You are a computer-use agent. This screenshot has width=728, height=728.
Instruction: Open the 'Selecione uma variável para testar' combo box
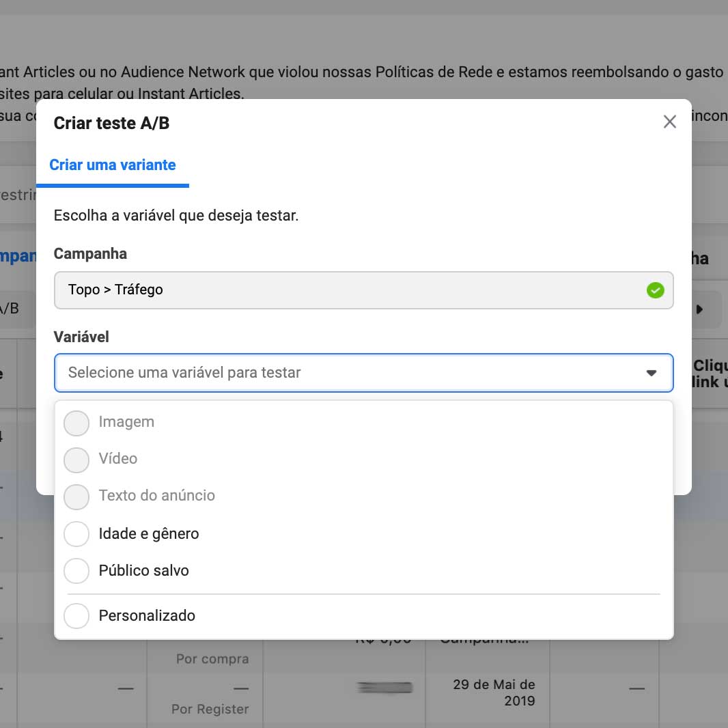pyautogui.click(x=355, y=373)
